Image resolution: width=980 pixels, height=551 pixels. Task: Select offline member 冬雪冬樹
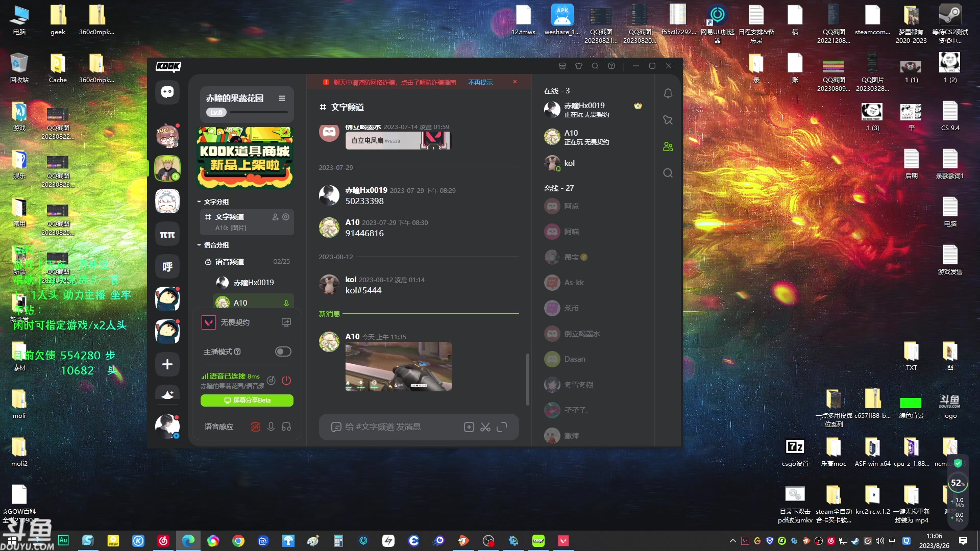tap(594, 385)
